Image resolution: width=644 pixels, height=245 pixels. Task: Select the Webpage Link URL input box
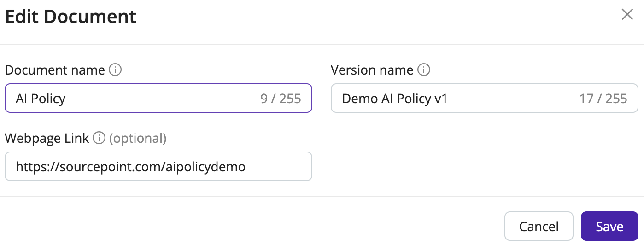[158, 166]
